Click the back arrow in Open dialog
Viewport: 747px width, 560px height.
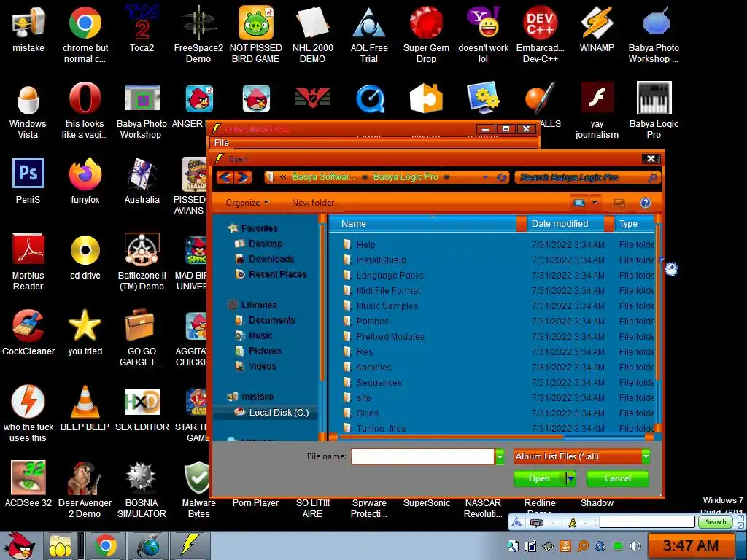pos(225,178)
